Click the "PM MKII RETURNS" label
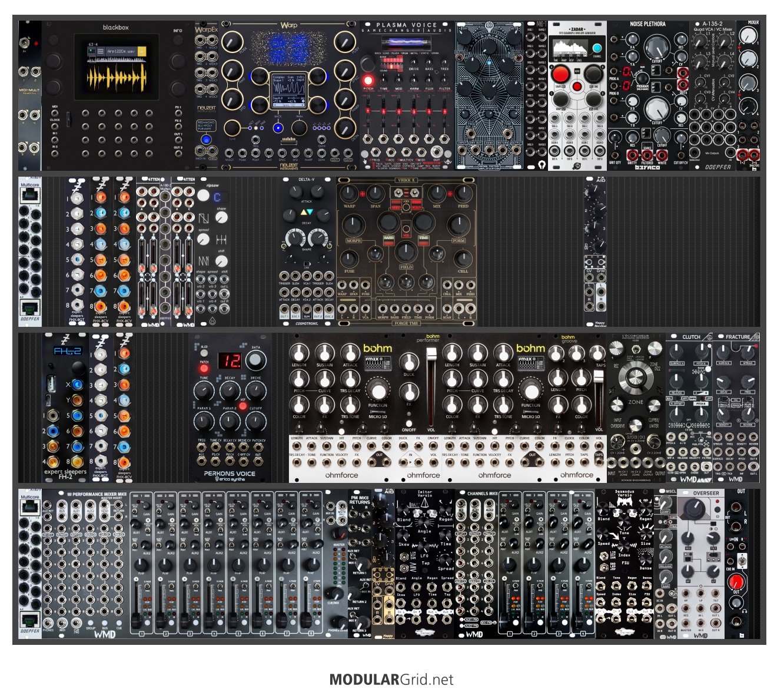This screenshot has height=692, width=784. (x=360, y=500)
